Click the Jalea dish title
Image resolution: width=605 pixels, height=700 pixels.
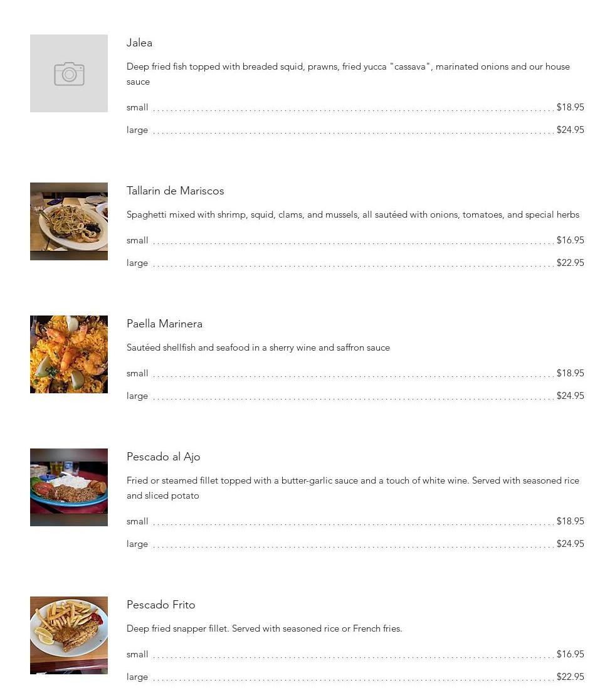139,43
